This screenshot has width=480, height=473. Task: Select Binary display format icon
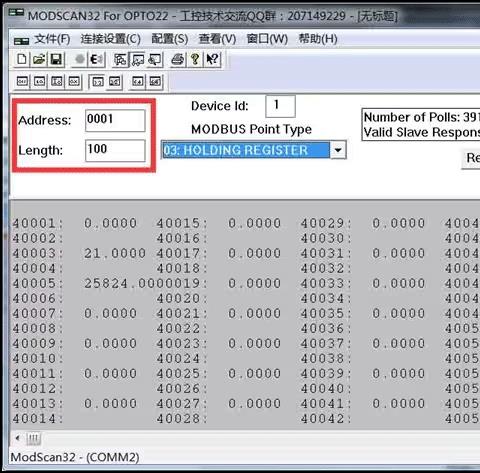[22, 81]
